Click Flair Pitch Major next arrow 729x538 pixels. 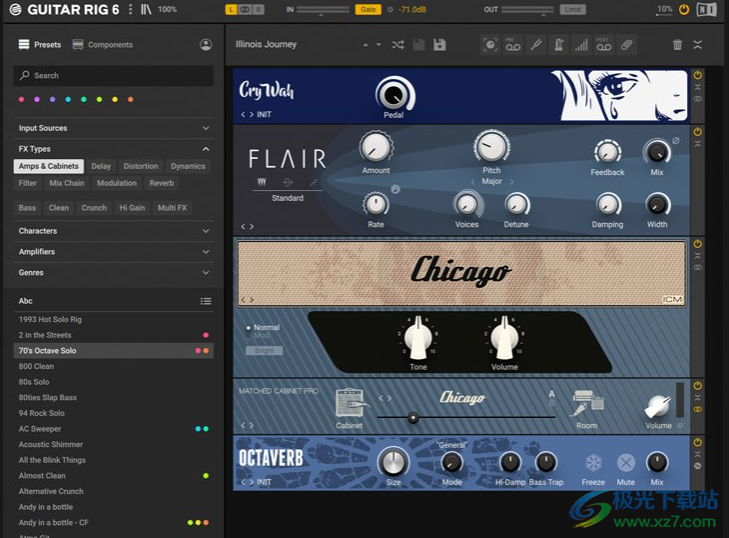coord(511,182)
